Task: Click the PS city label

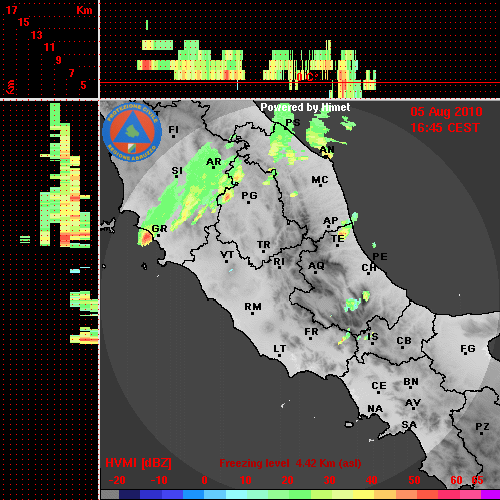Action: tap(293, 123)
